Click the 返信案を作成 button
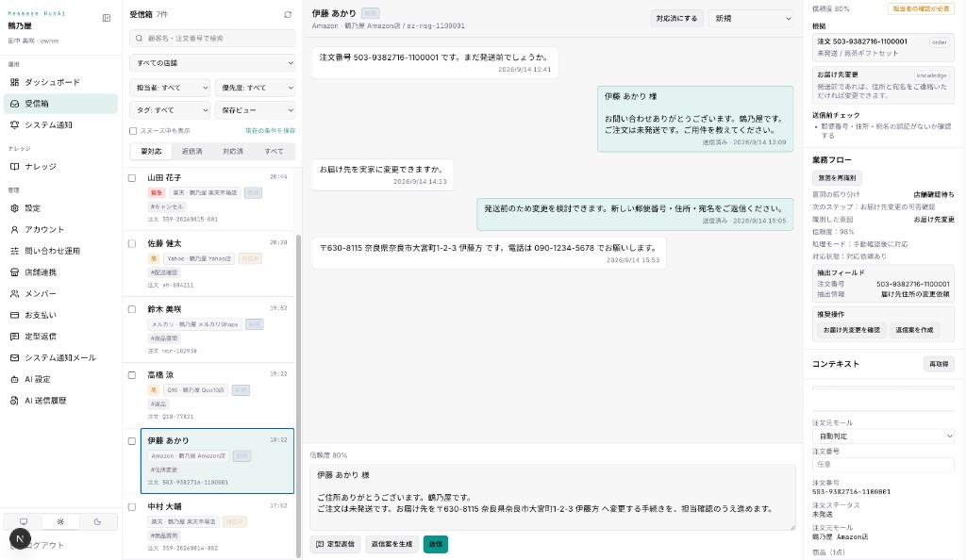966x560 pixels. pos(914,330)
